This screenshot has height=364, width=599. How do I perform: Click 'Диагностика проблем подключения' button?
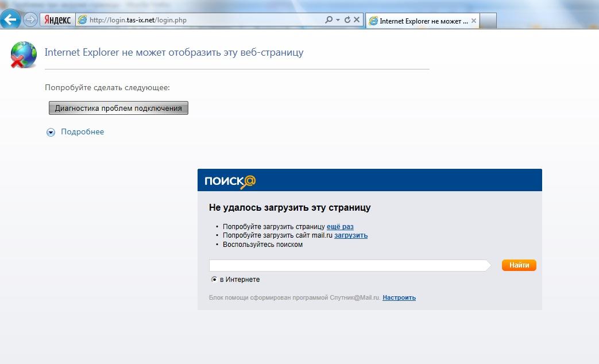tap(118, 108)
